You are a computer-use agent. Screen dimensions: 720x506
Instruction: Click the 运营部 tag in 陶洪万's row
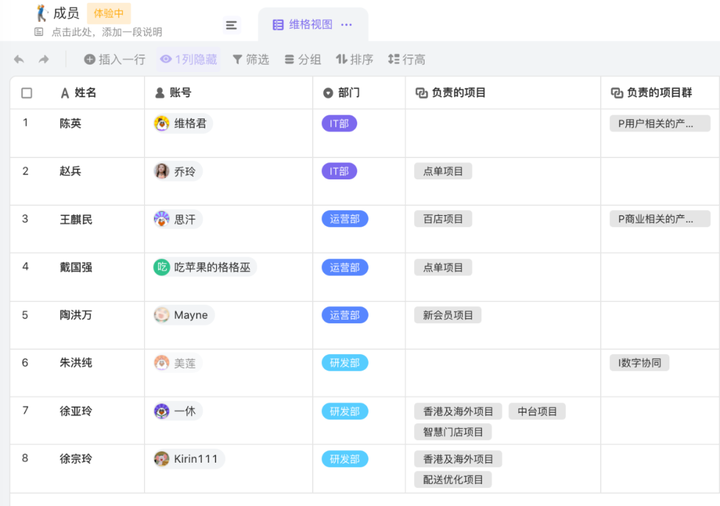point(345,315)
